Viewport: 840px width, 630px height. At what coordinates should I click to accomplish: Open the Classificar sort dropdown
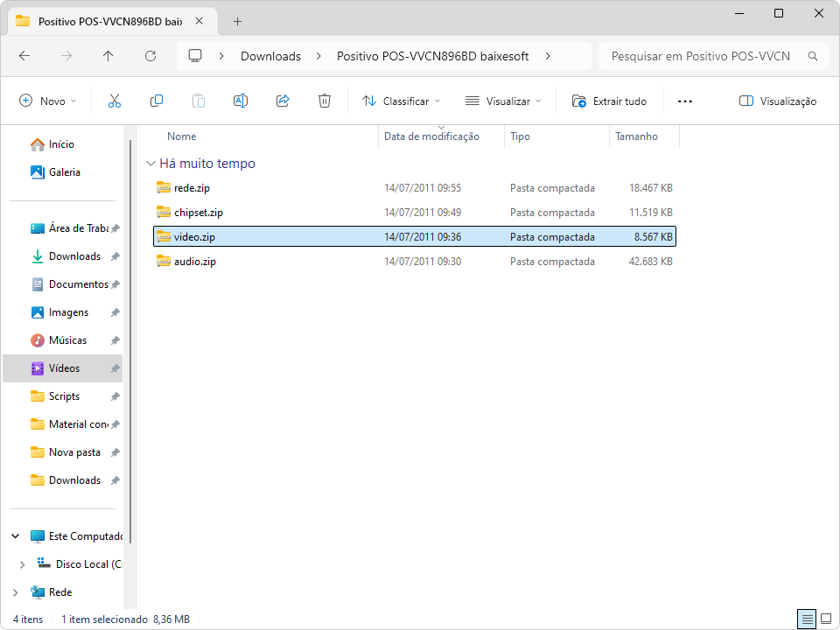[402, 101]
